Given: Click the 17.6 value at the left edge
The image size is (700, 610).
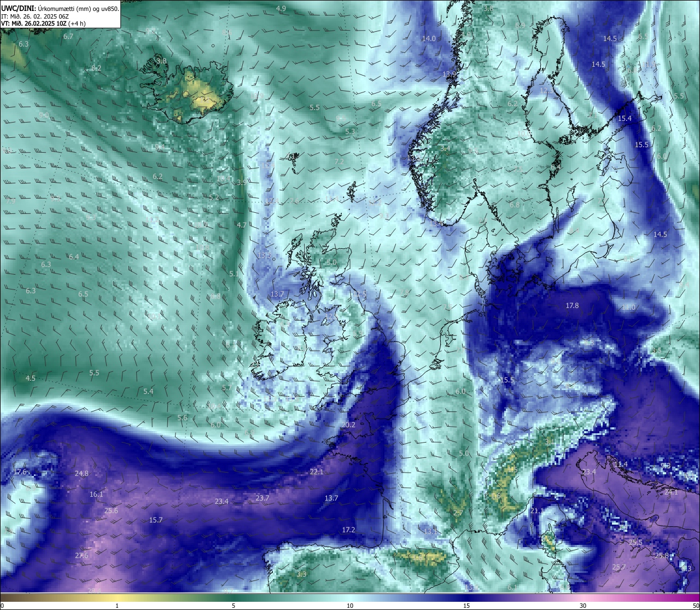Looking at the screenshot, I should (x=20, y=472).
